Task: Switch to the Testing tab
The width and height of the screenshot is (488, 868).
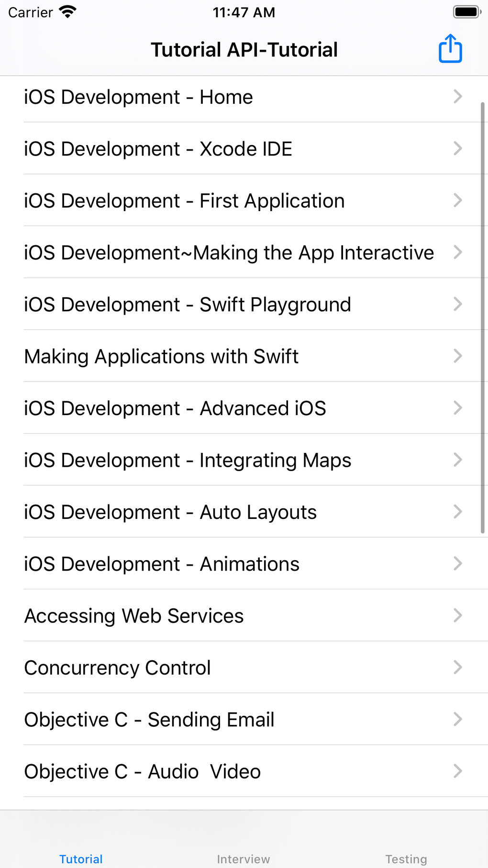Action: [x=406, y=859]
